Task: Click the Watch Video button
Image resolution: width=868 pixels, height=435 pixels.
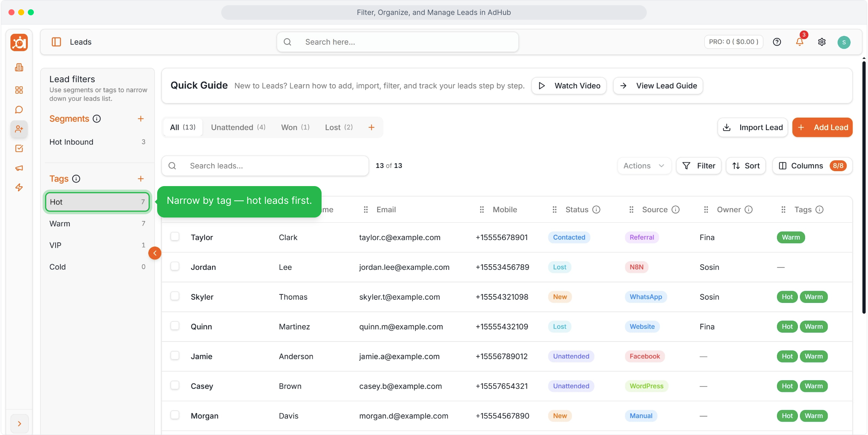Action: (569, 86)
